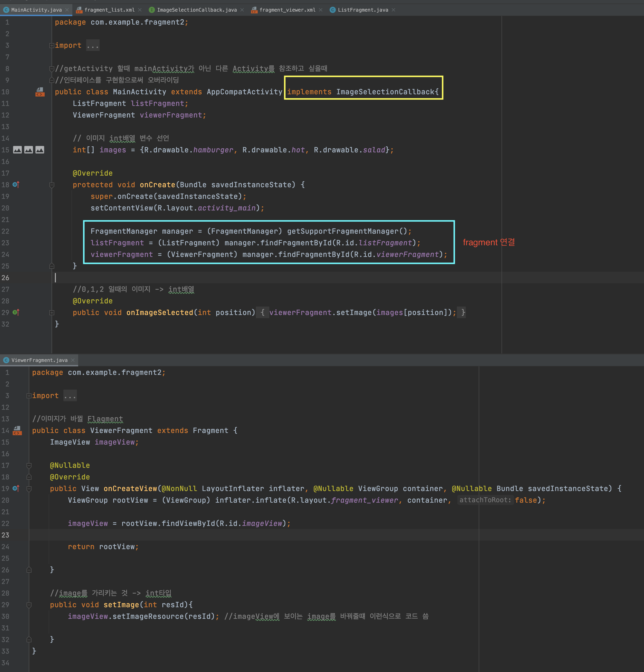Click hot drawable thumbnail in line 15 gutter
644x672 pixels.
click(x=29, y=150)
